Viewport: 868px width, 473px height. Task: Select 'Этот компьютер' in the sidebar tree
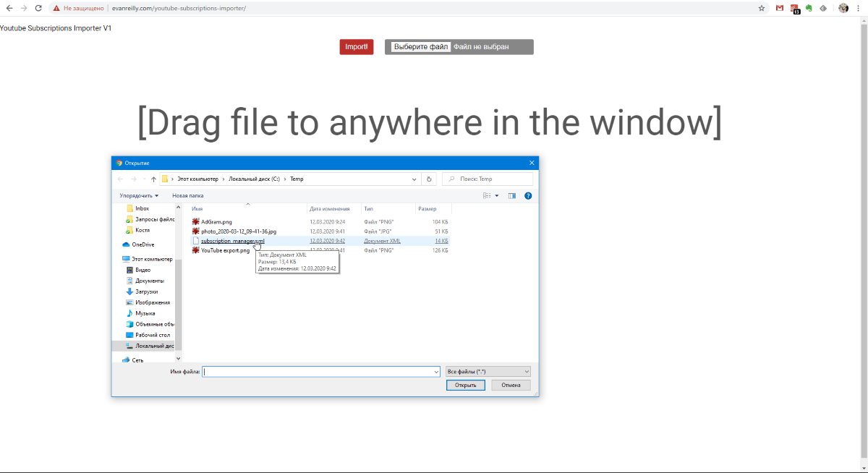click(148, 259)
